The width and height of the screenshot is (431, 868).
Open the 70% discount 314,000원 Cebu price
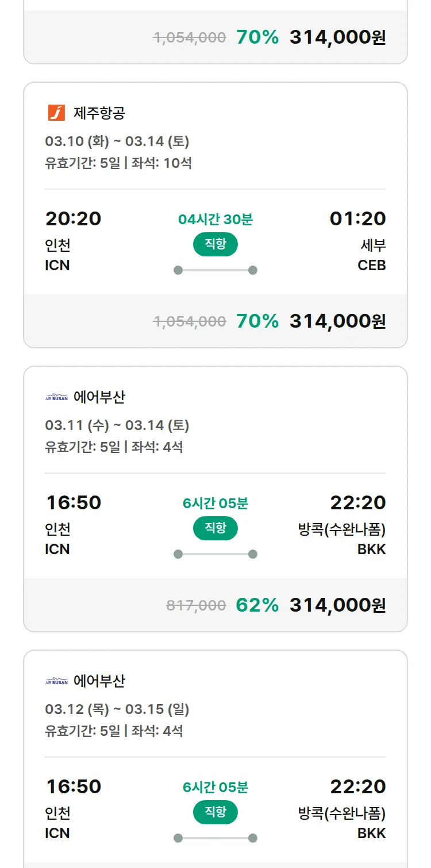click(x=337, y=321)
